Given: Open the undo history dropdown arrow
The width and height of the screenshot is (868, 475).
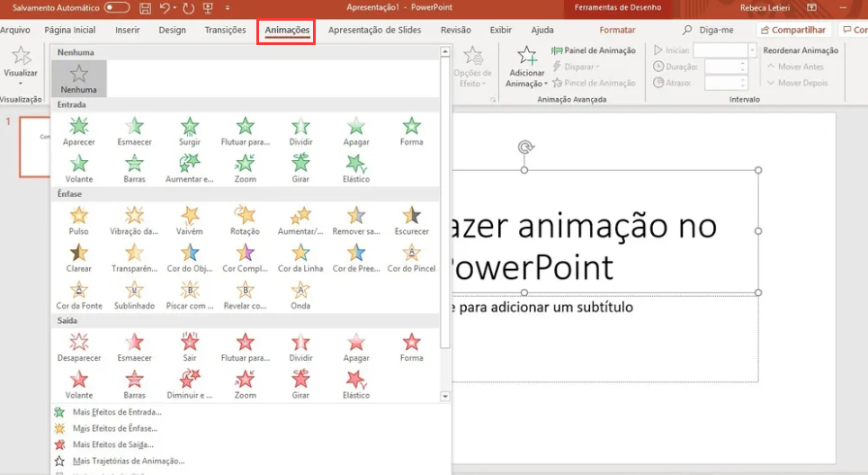Looking at the screenshot, I should [x=174, y=8].
